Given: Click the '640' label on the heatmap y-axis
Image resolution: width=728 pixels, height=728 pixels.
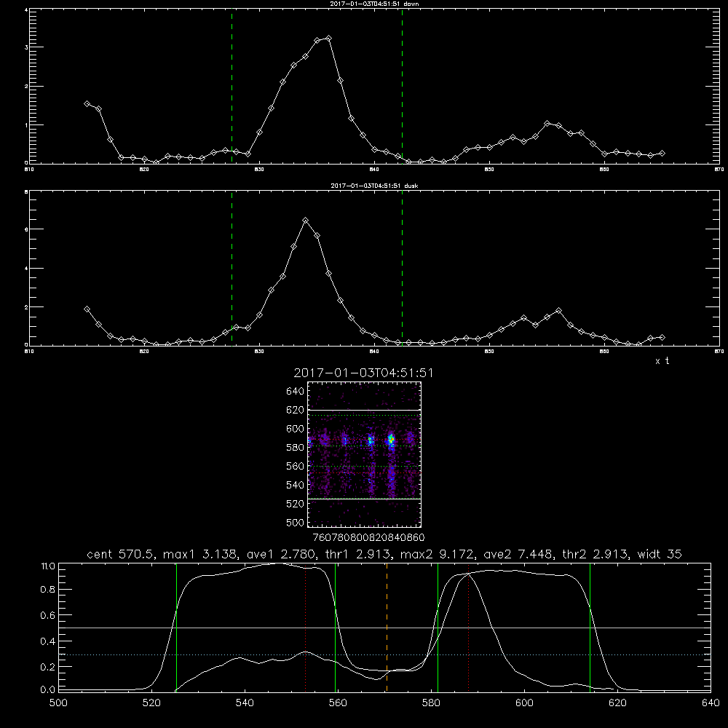Looking at the screenshot, I should [296, 392].
